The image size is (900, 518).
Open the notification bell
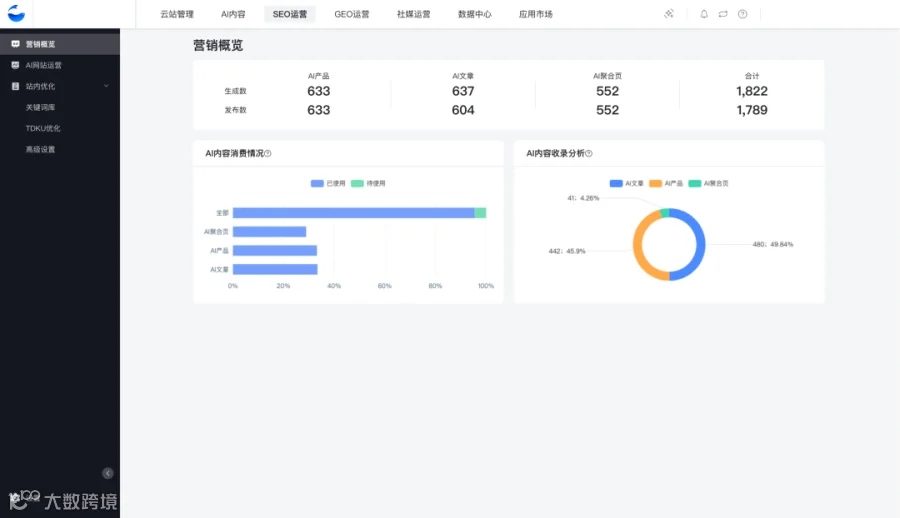(704, 14)
